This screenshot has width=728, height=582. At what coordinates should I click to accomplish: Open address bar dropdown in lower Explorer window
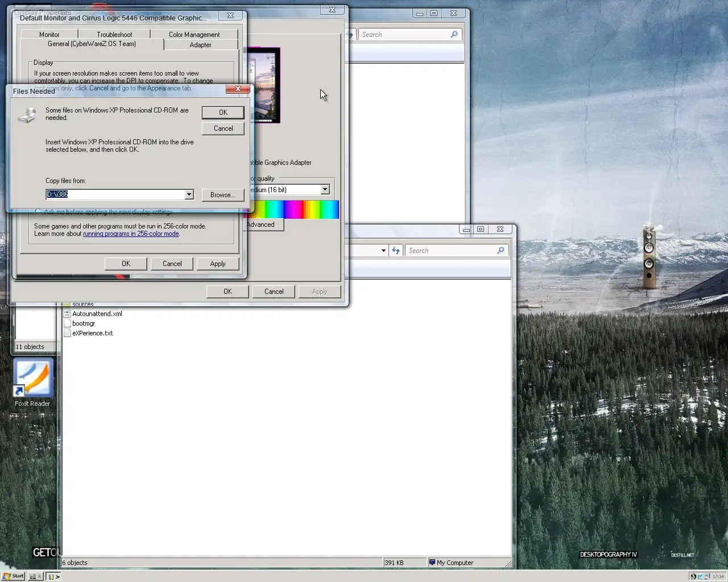click(x=383, y=250)
